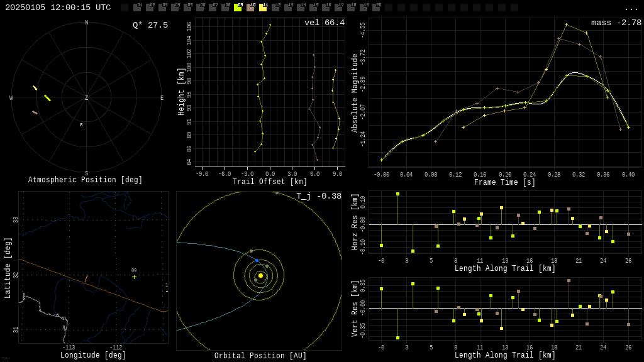644x362 pixels.
Task: Click the timestamp 20250105 12:00:15 UTC
Action: coord(58,8)
